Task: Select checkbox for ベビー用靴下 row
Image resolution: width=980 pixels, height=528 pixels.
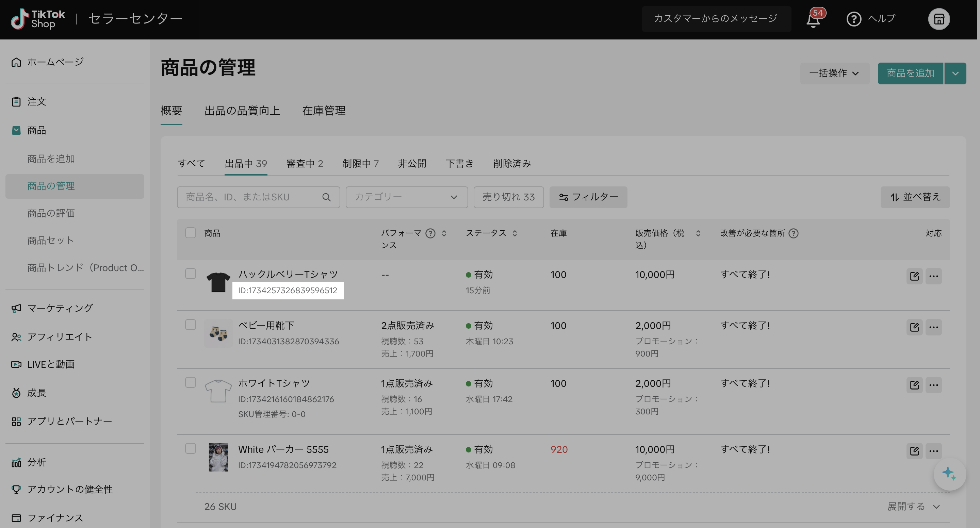Action: coord(190,325)
